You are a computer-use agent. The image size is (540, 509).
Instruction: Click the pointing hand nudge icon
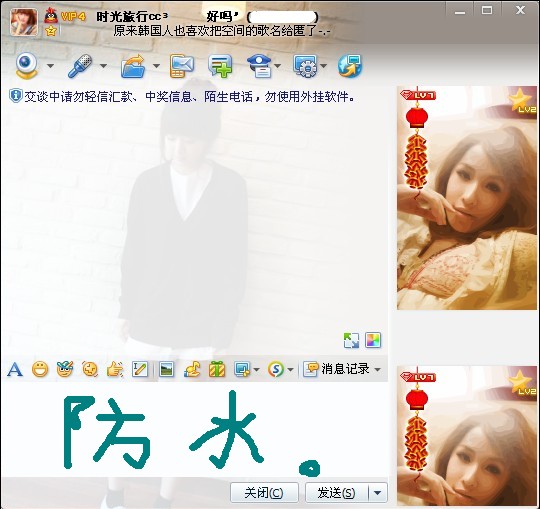point(115,370)
